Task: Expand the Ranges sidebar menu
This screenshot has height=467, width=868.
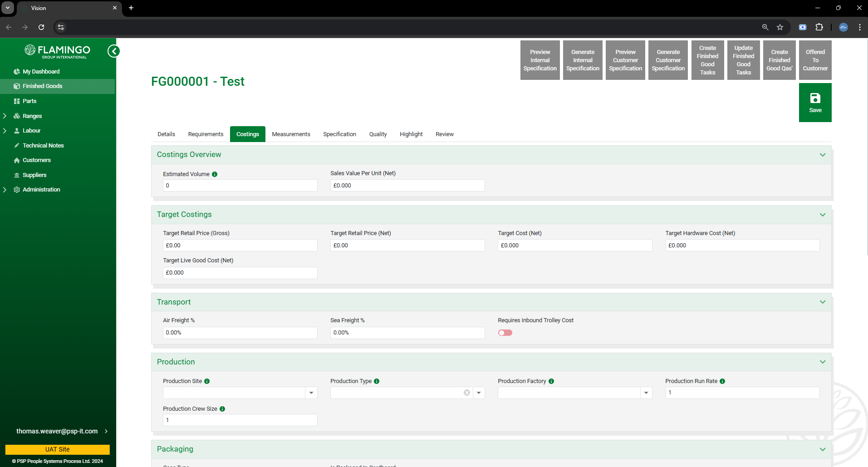Action: click(x=5, y=116)
